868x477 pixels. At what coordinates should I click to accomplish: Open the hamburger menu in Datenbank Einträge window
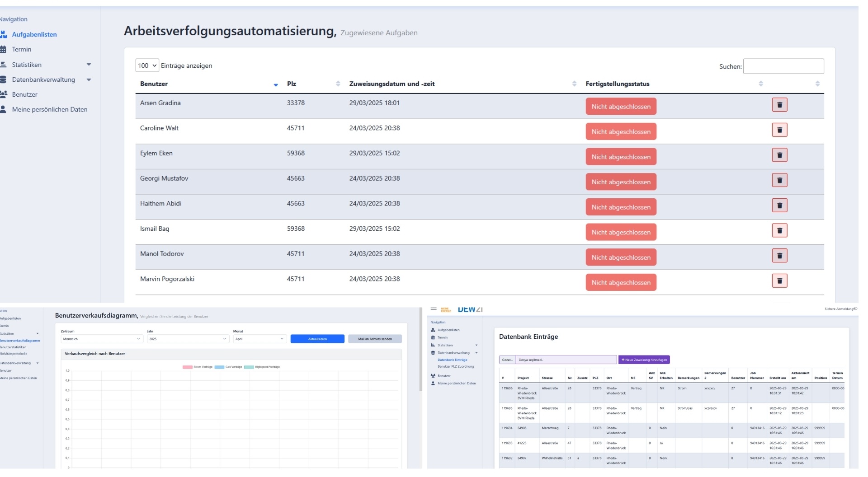[x=434, y=309]
